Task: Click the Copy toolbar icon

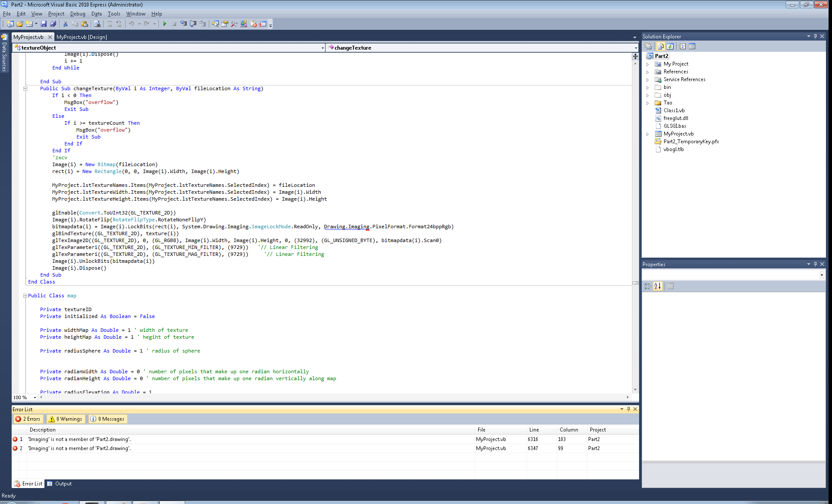Action: click(75, 24)
